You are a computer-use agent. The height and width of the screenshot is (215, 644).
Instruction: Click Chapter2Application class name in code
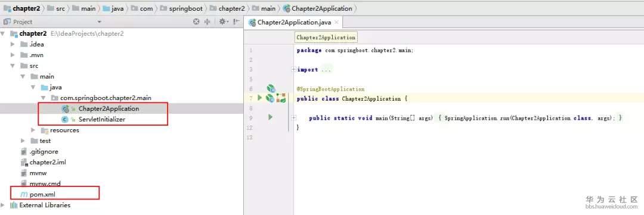371,98
